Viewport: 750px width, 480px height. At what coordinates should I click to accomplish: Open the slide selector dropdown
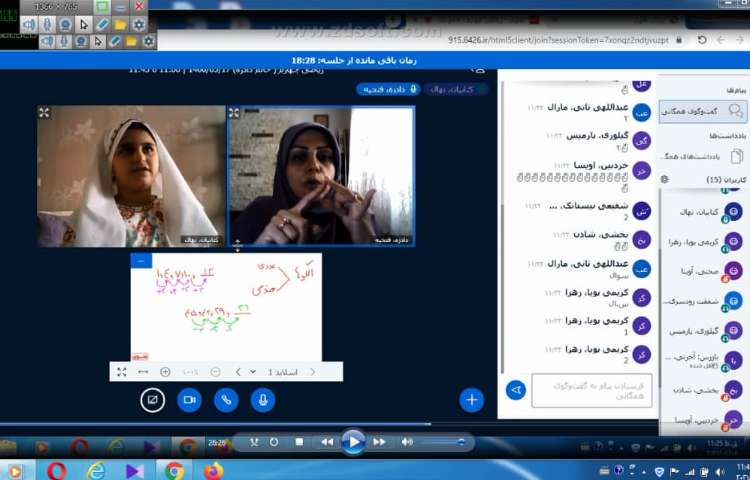276,372
